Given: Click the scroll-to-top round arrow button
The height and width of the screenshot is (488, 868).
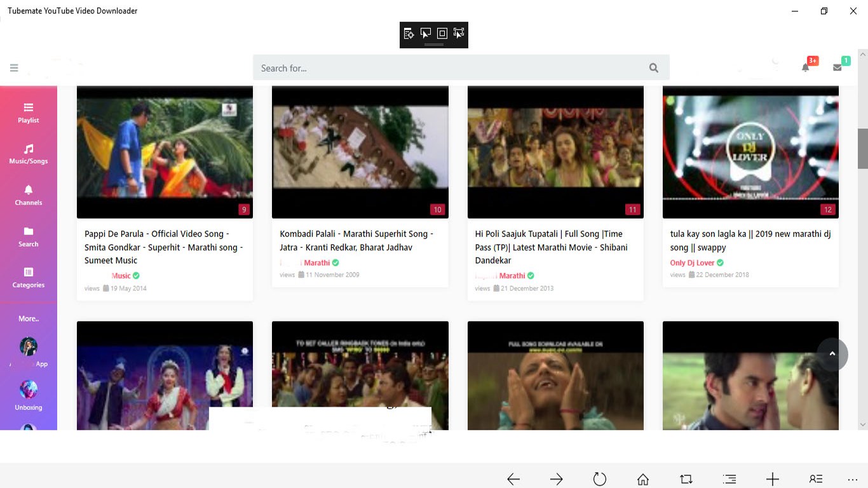Looking at the screenshot, I should 832,354.
